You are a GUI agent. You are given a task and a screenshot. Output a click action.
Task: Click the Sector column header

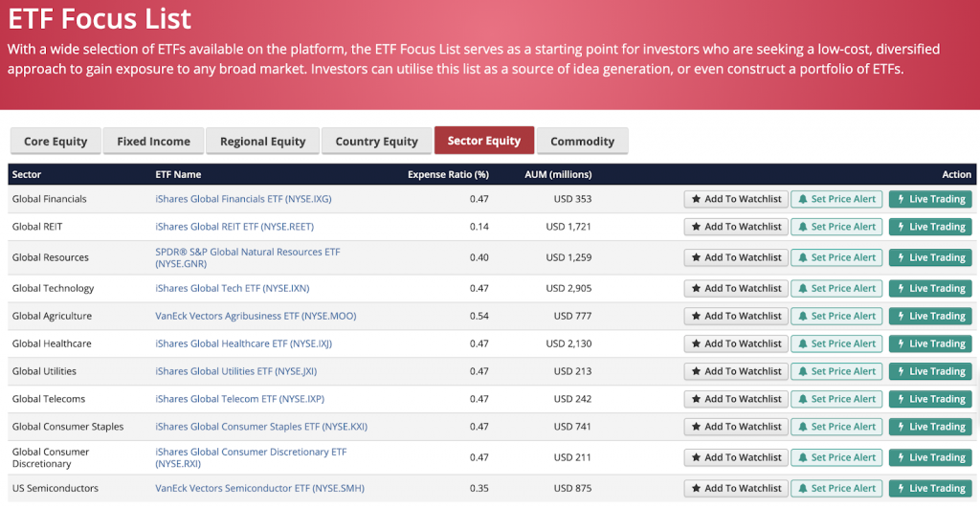26,174
